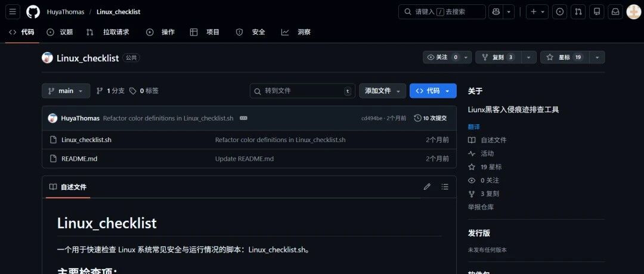644x274 pixels.
Task: Open the issues icon in header
Action: coord(559,11)
